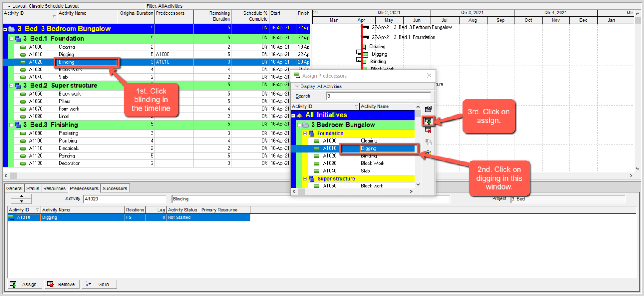The image size is (644, 296).
Task: Click the Search field showing 3
Action: point(377,96)
